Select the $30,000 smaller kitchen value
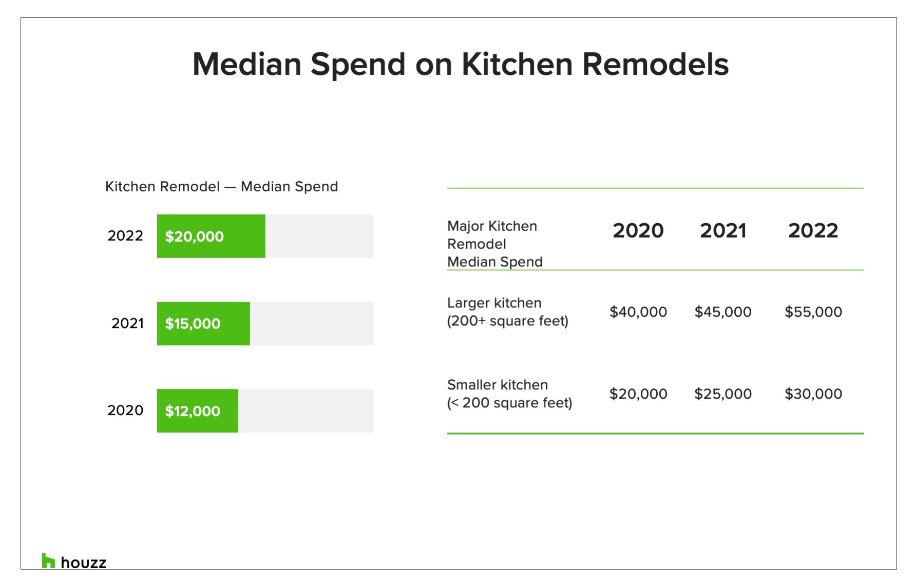The image size is (915, 588). [x=813, y=394]
